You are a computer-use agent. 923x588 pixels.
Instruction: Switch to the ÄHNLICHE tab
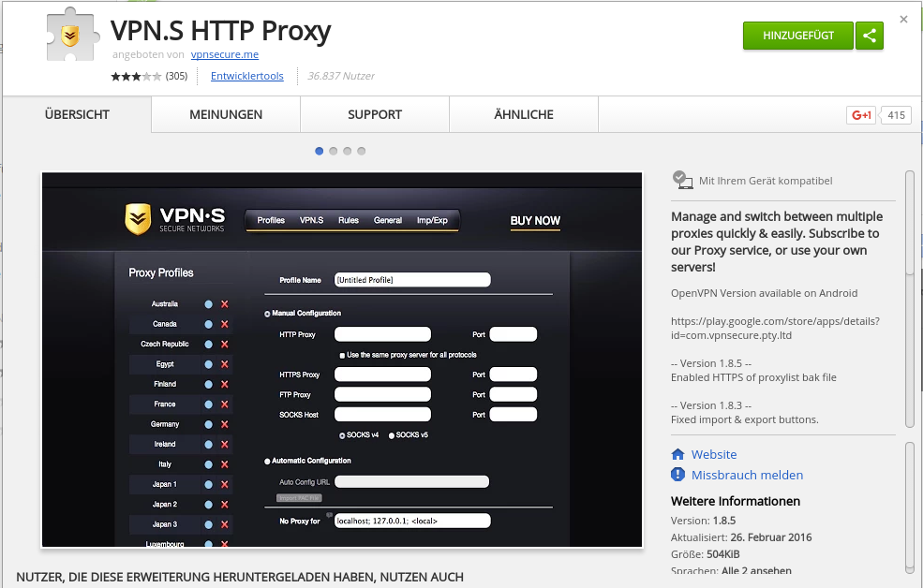[x=524, y=114]
